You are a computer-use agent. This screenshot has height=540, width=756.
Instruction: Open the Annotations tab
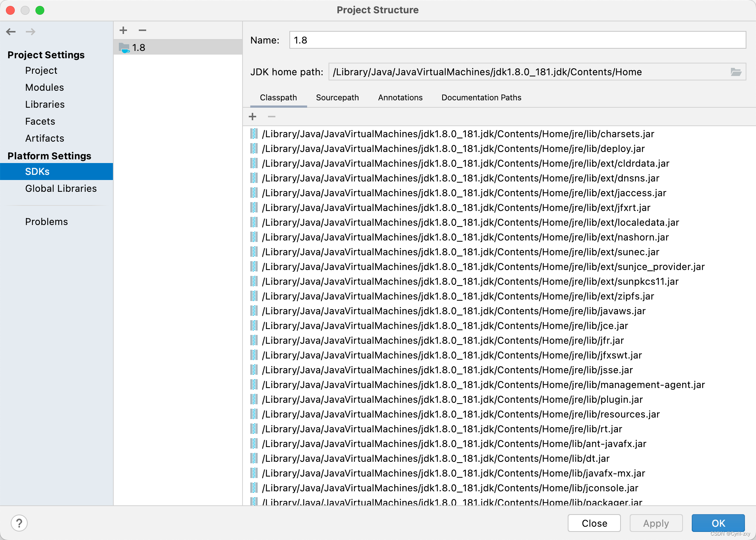(400, 97)
